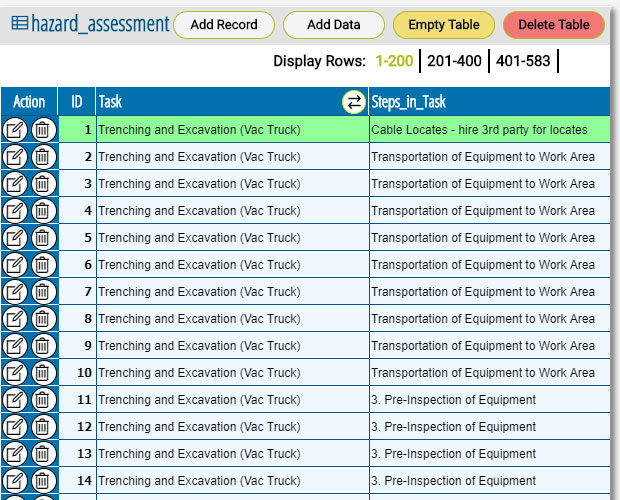
Task: Click the hazard_assessment table icon
Action: [19, 24]
